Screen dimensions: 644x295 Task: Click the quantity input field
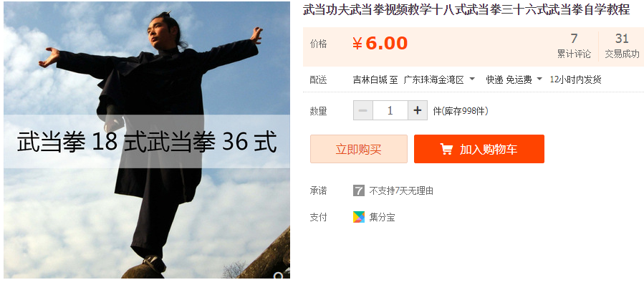[390, 110]
